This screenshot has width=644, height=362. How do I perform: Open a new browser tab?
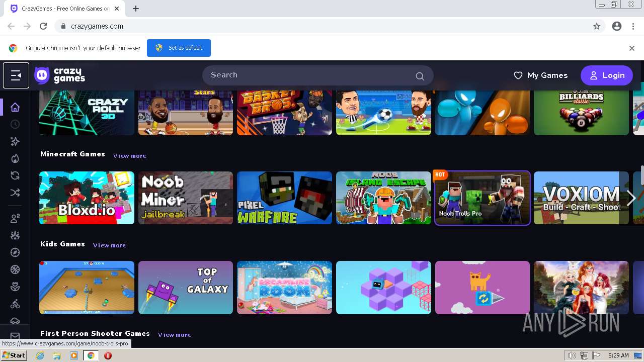tap(136, 9)
